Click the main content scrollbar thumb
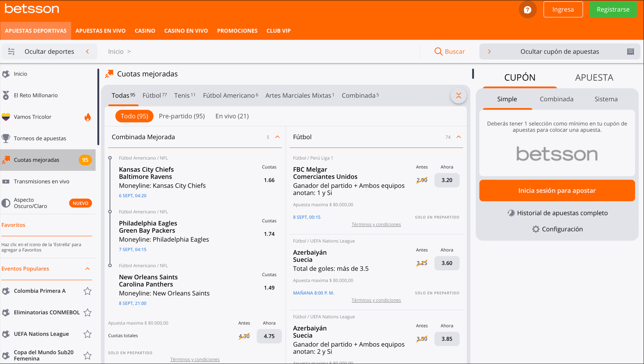The height and width of the screenshot is (364, 644). pos(473,74)
